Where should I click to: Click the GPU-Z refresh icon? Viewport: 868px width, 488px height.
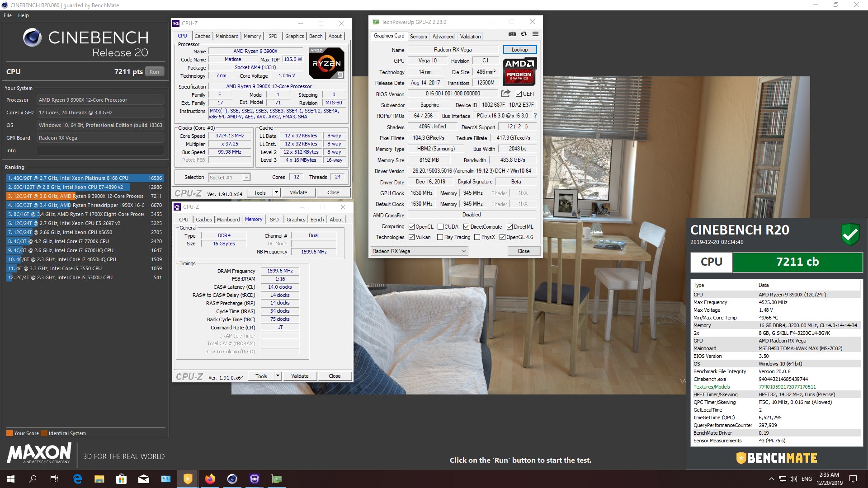[524, 34]
